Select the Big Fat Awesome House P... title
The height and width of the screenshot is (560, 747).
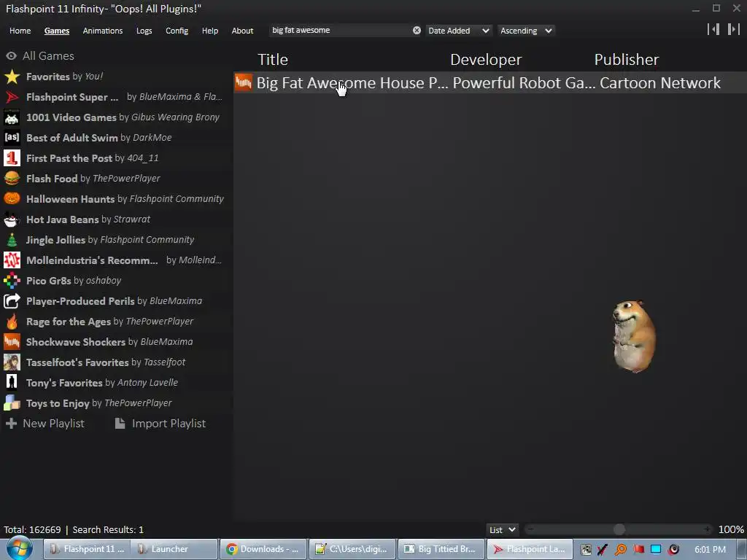coord(352,83)
